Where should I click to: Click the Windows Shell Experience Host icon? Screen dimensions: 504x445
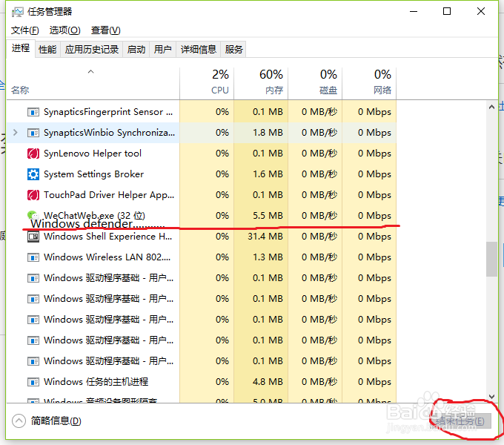point(33,237)
